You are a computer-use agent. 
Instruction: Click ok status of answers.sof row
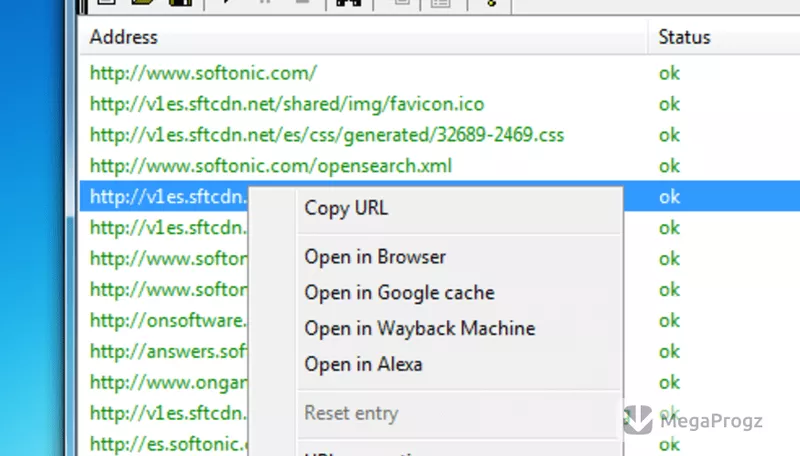click(669, 351)
